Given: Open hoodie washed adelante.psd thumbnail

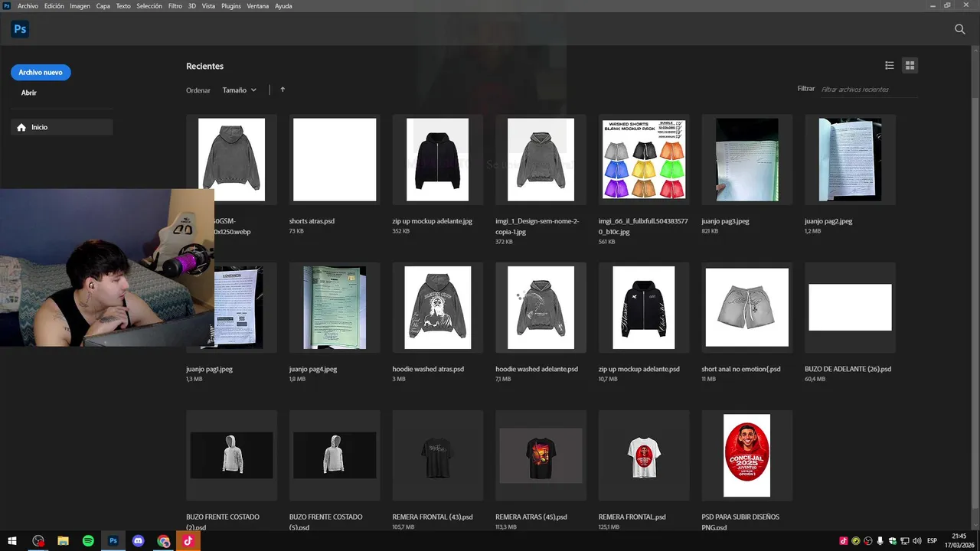Looking at the screenshot, I should click(x=541, y=307).
